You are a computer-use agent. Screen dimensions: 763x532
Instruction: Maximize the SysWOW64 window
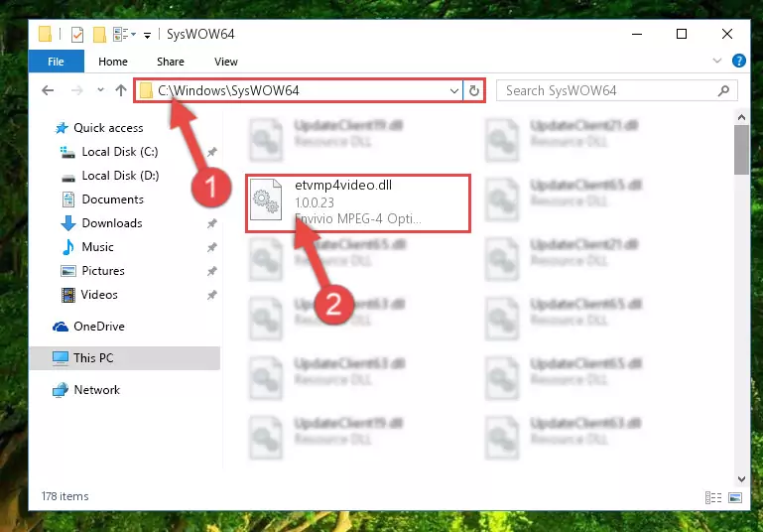tap(682, 34)
